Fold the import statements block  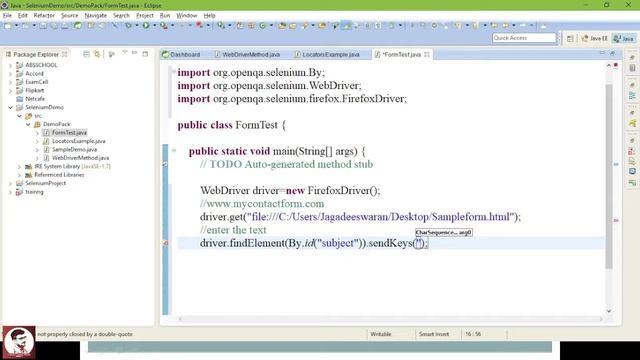(x=174, y=72)
